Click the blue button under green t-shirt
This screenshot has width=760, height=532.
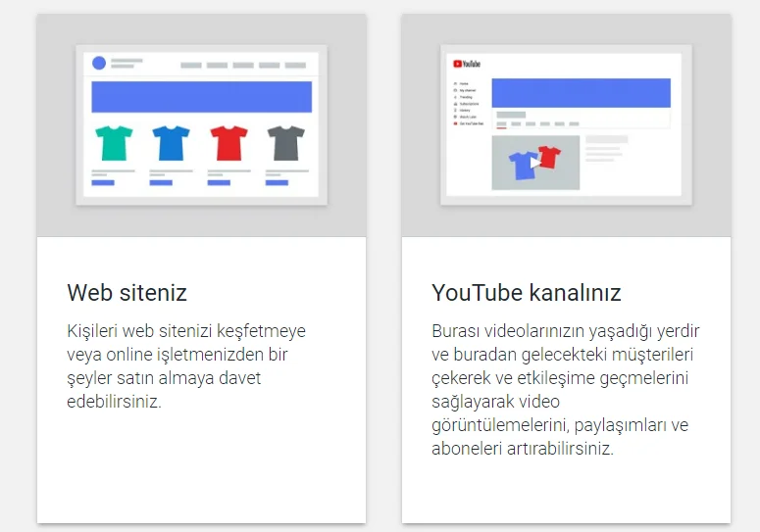coord(103,182)
